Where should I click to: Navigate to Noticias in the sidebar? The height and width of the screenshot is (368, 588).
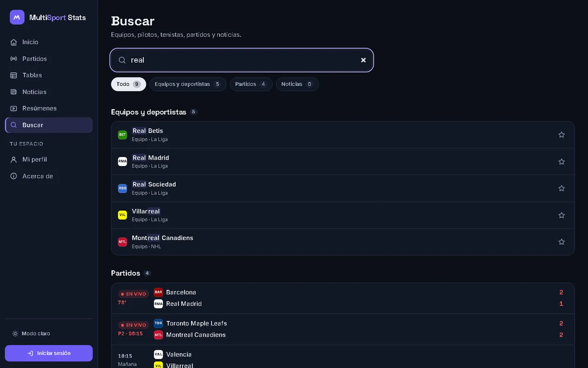(49, 92)
